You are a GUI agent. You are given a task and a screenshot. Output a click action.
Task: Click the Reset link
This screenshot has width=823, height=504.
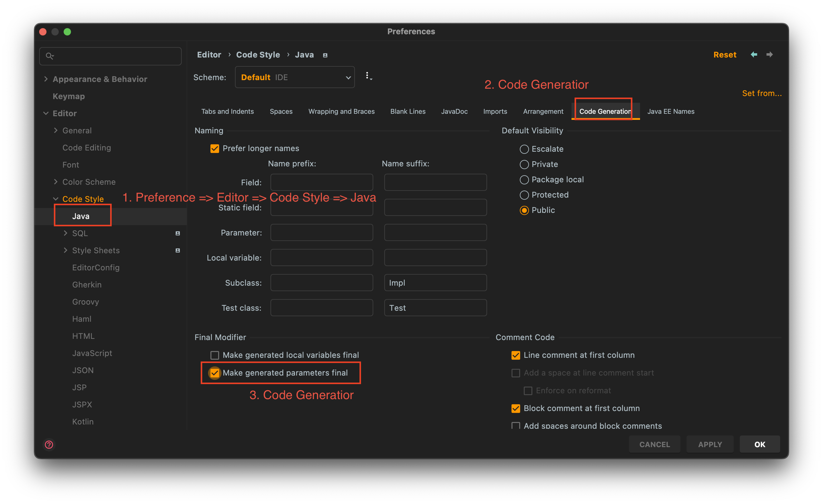(724, 55)
